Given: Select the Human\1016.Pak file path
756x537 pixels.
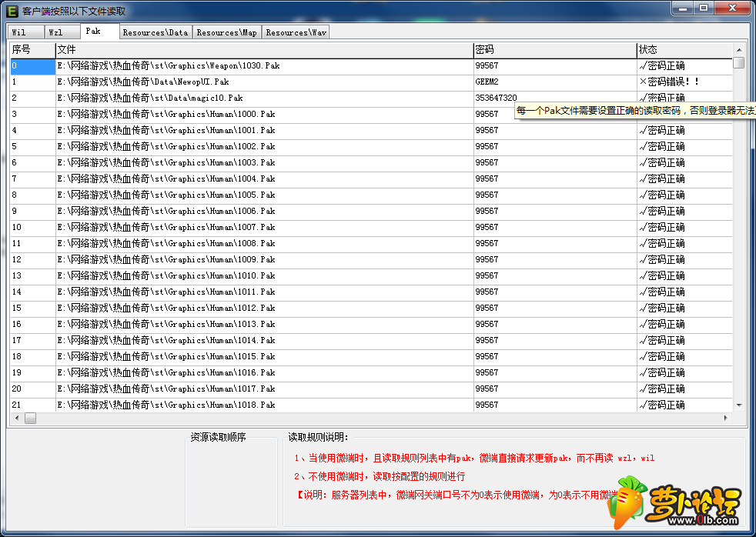Looking at the screenshot, I should (x=166, y=372).
